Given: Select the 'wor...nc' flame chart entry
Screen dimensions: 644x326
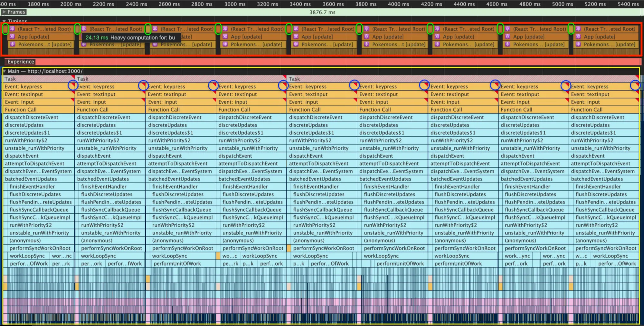Looking at the screenshot, I should point(62,256).
